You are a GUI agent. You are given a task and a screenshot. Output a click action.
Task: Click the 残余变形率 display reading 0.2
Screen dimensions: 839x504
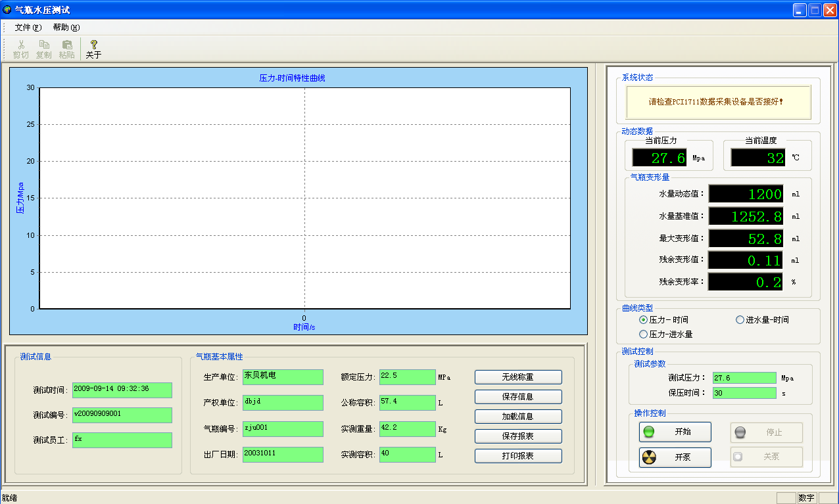(746, 283)
